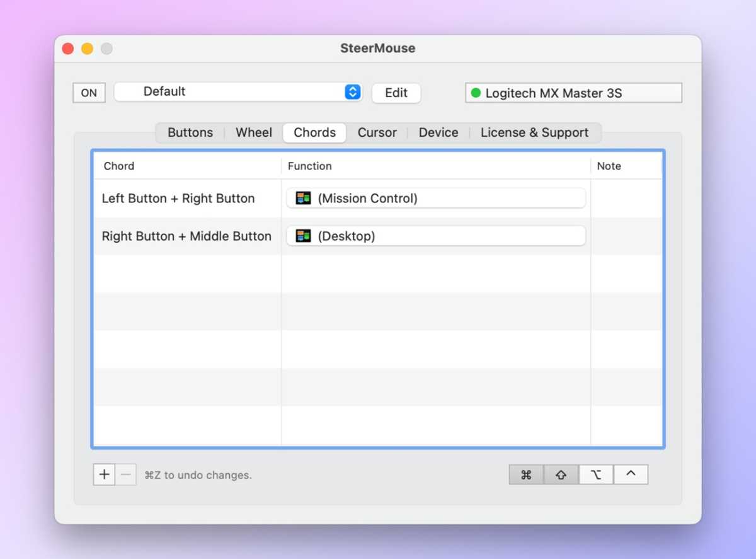Click the Edit button
This screenshot has height=559, width=756.
coord(396,93)
